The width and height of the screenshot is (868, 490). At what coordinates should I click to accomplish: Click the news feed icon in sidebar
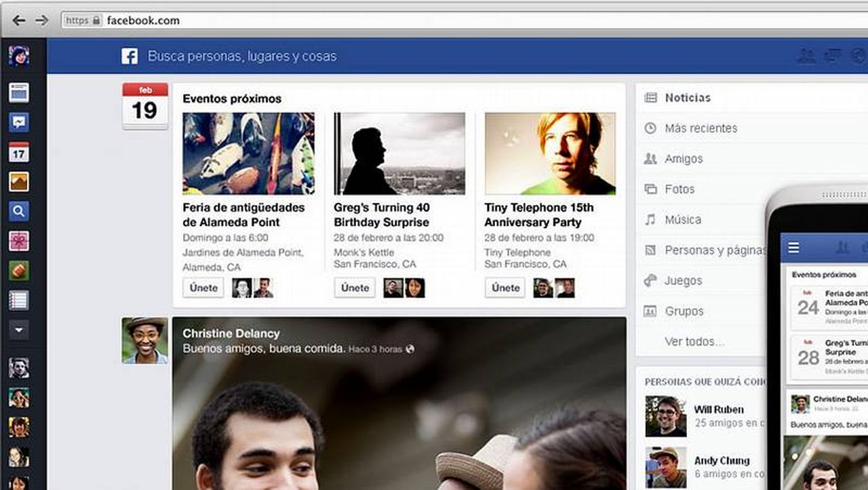click(19, 93)
